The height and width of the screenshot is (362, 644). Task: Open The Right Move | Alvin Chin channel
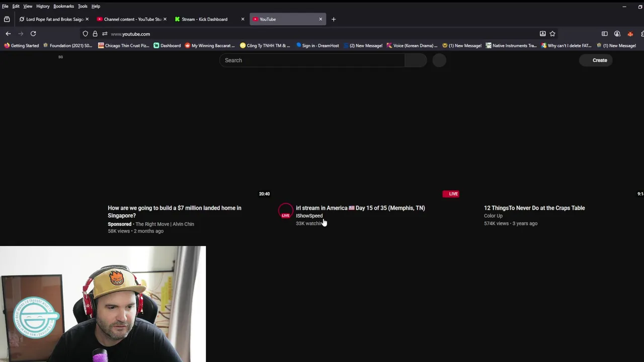tap(165, 224)
